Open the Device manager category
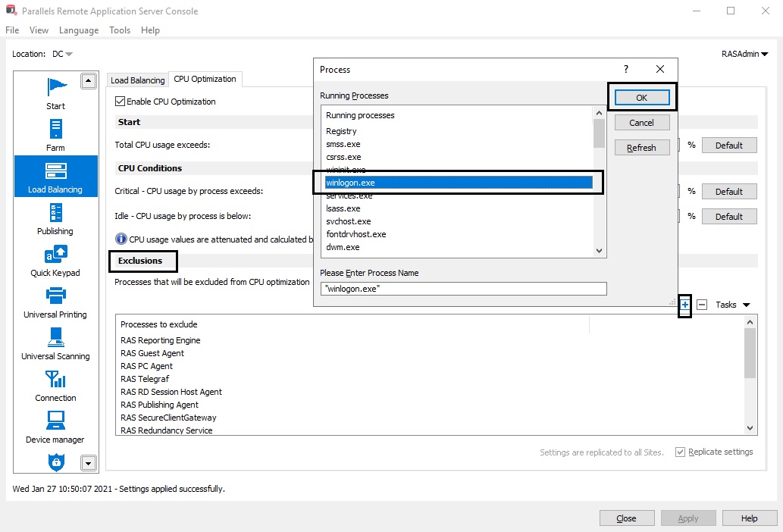 (55, 427)
